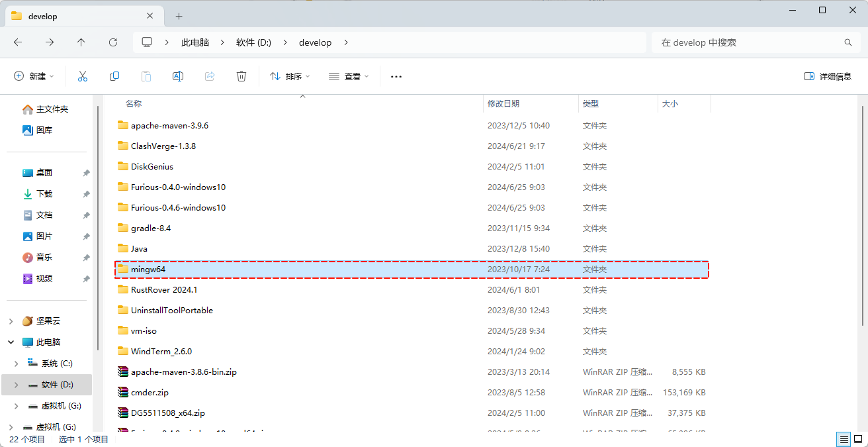Screen dimensions: 868x447
Task: Go up one directory level
Action: coord(81,42)
